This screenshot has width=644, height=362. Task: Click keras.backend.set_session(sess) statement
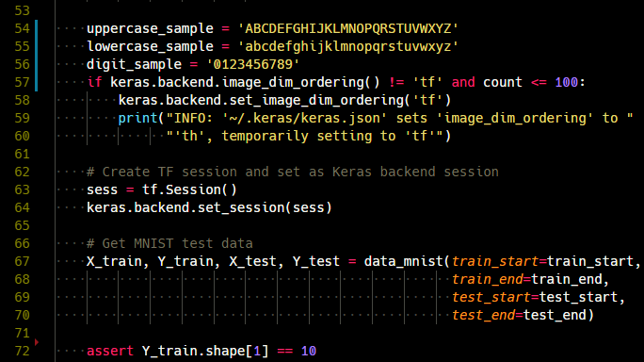209,207
